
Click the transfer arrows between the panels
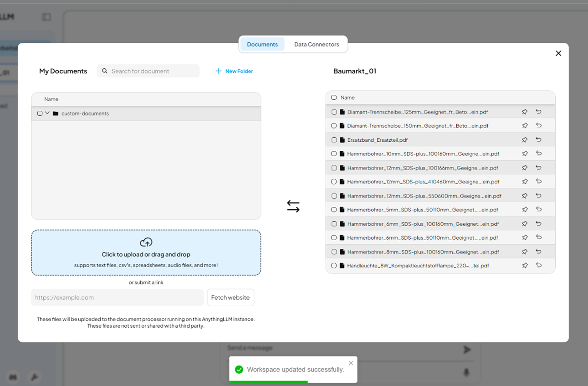click(293, 206)
